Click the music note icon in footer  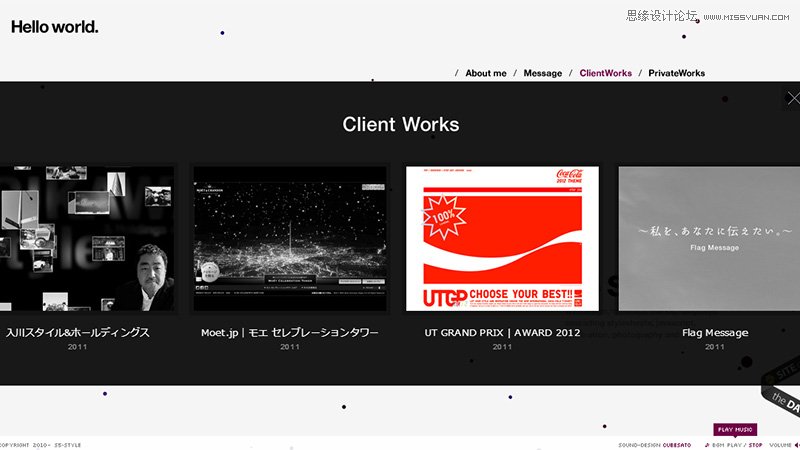[x=707, y=445]
